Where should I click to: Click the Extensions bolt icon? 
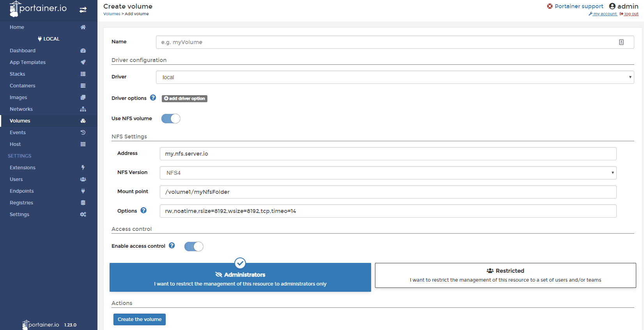(x=83, y=168)
